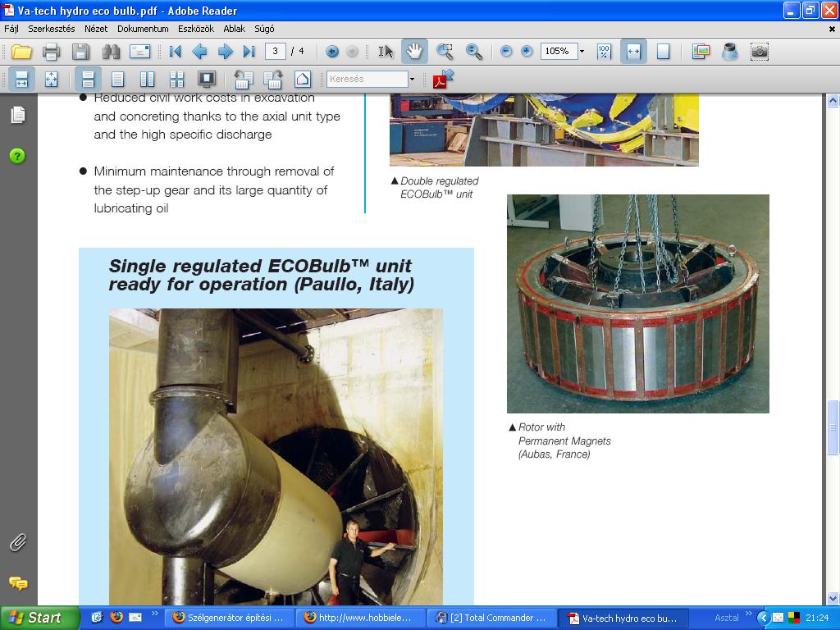
Task: Select the Dynamic zoom tool
Action: tap(473, 52)
